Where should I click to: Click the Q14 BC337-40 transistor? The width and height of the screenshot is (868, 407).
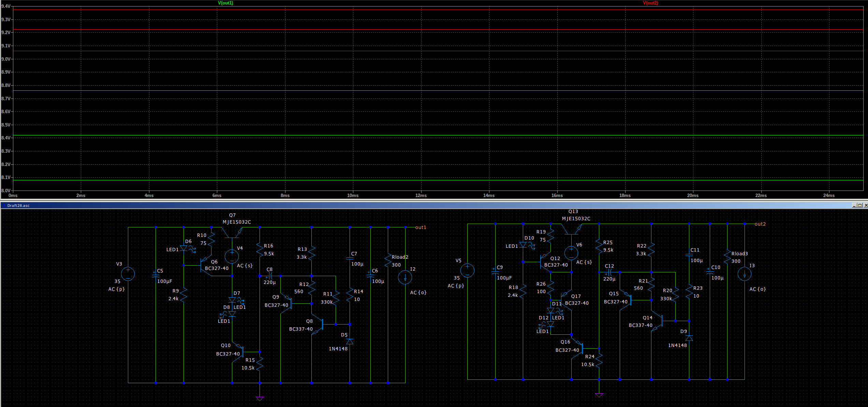657,321
